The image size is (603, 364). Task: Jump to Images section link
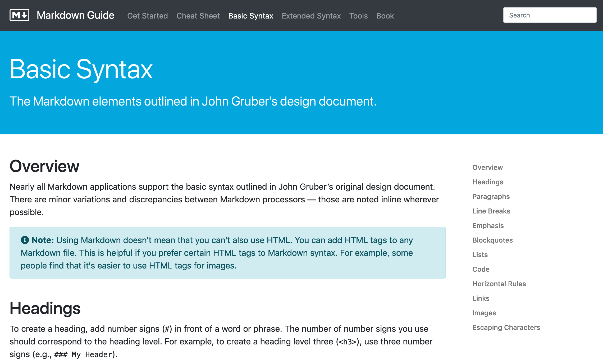(x=484, y=313)
